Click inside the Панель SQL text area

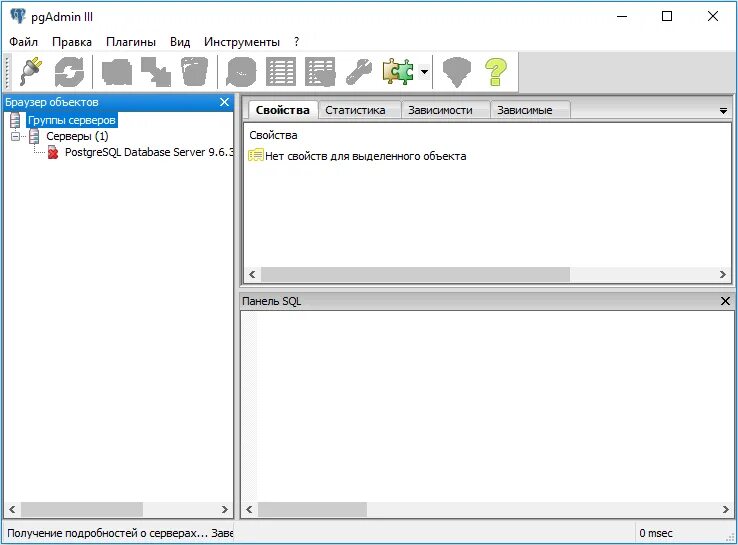487,406
